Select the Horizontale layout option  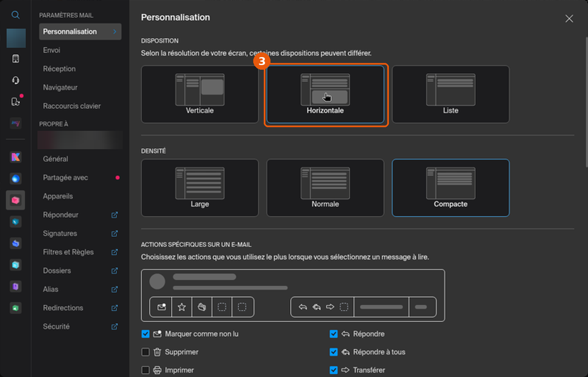[325, 94]
